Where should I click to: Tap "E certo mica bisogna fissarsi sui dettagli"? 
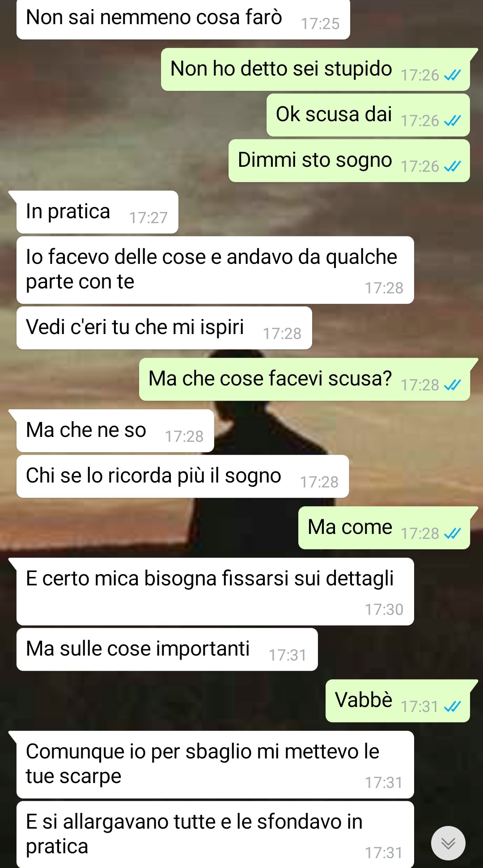coord(215,592)
